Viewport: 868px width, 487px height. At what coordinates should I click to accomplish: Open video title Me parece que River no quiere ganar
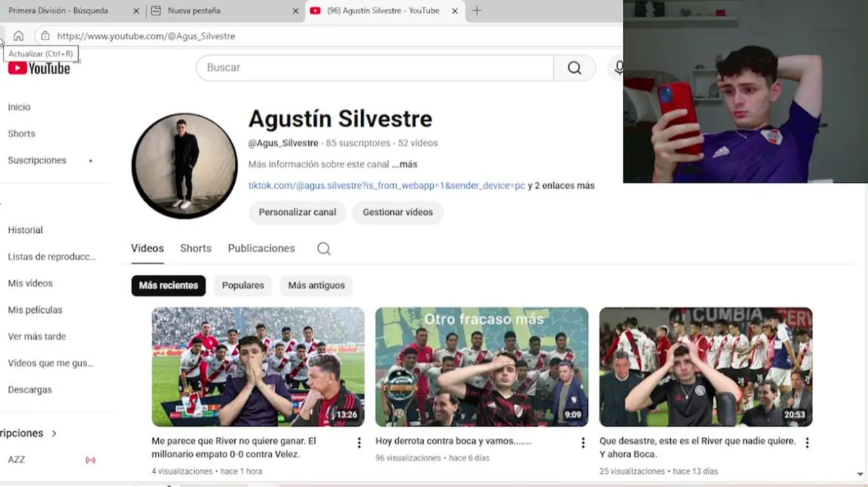[x=234, y=448]
